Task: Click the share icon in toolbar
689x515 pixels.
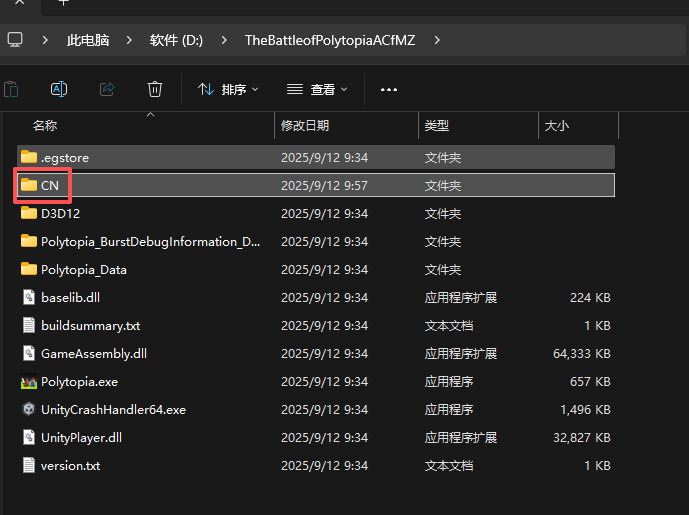Action: (107, 89)
